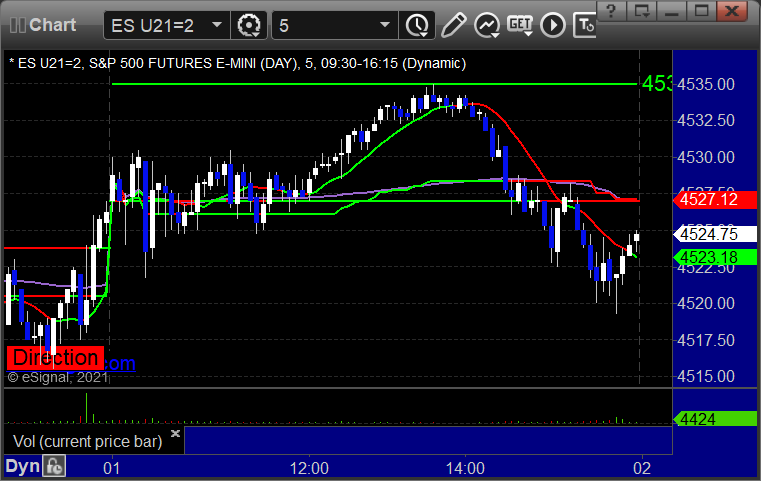Close the Vol study panel

176,433
